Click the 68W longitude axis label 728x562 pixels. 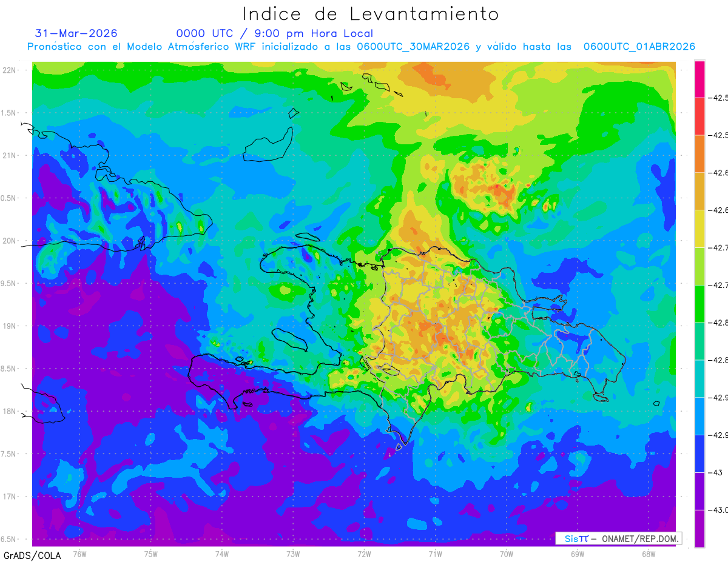(x=648, y=554)
